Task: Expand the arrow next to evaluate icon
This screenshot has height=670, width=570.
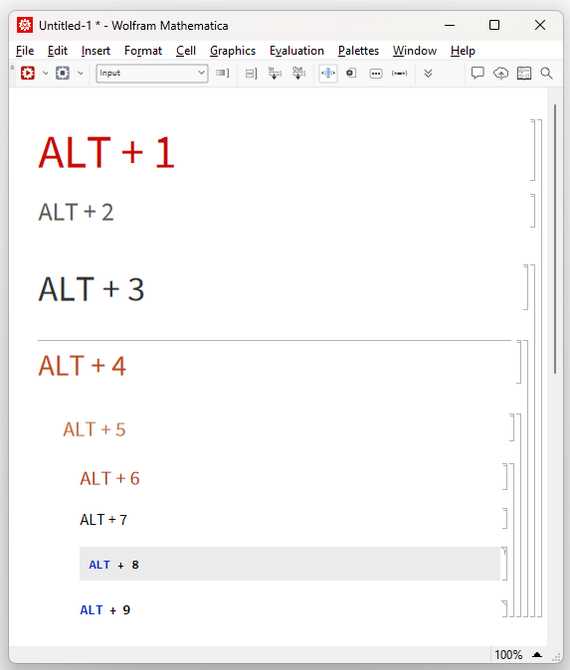Action: [45, 73]
